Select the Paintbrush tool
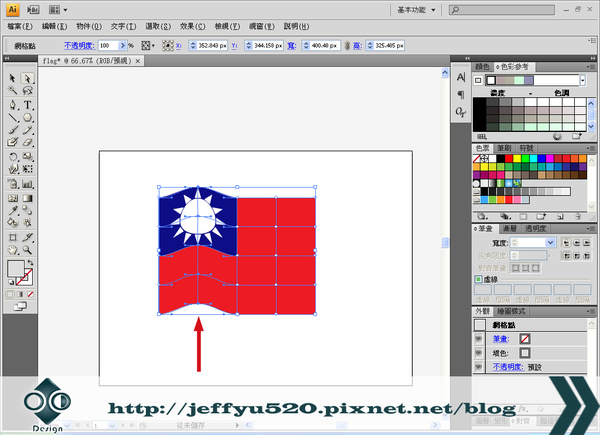 13,130
